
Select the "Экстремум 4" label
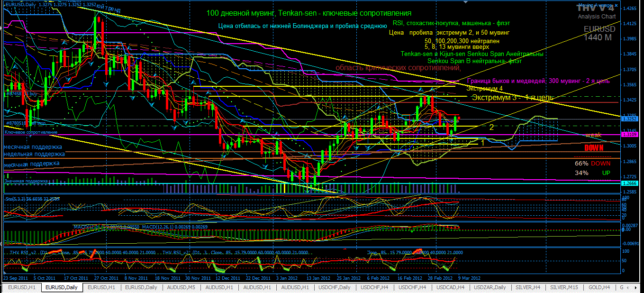tap(484, 88)
